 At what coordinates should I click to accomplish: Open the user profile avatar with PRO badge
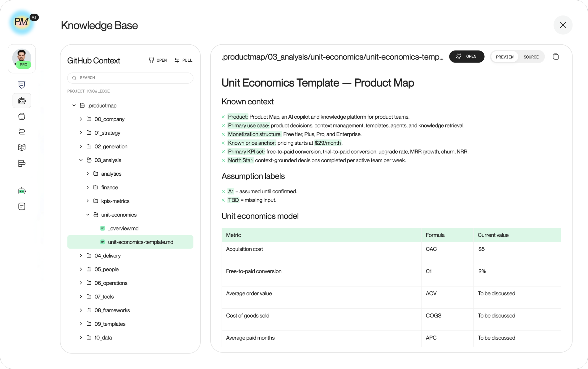point(22,59)
